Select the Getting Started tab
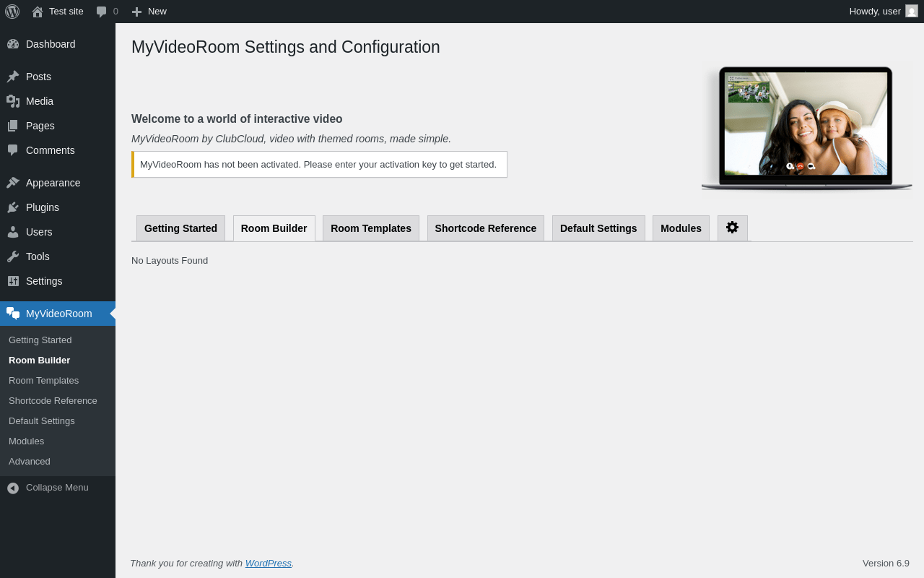 tap(180, 228)
